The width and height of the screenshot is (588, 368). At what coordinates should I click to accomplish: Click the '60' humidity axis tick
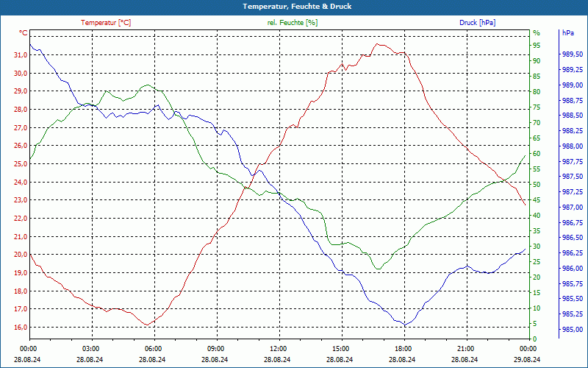pos(537,154)
